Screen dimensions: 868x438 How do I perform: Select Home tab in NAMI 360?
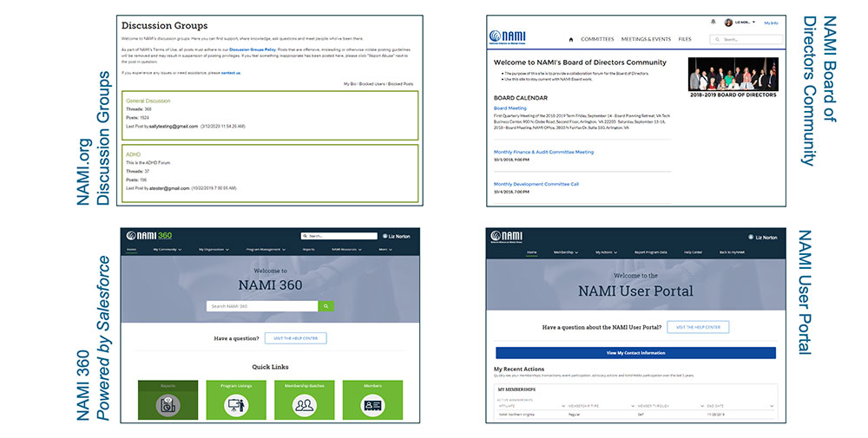[x=131, y=250]
